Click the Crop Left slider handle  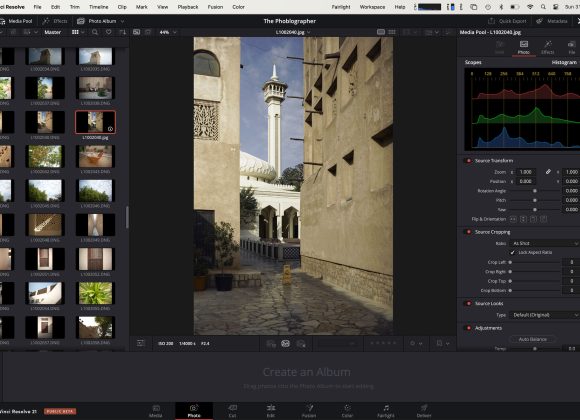point(510,262)
